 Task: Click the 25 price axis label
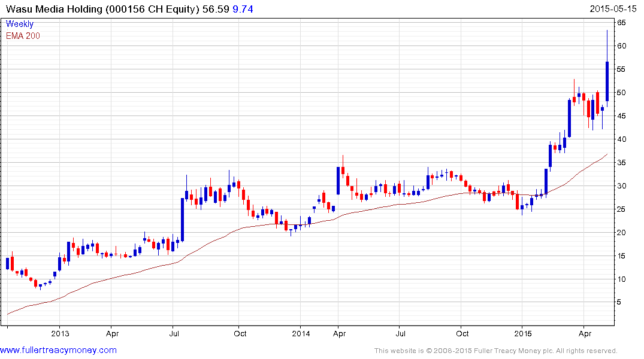[621, 209]
